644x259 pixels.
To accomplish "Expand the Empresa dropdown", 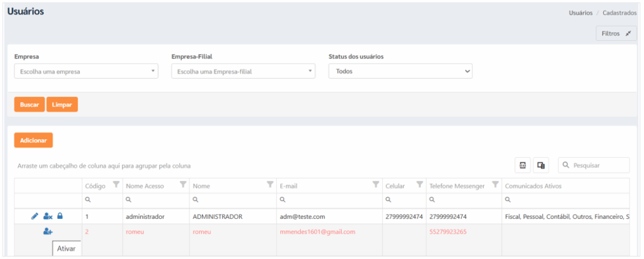I will [86, 71].
